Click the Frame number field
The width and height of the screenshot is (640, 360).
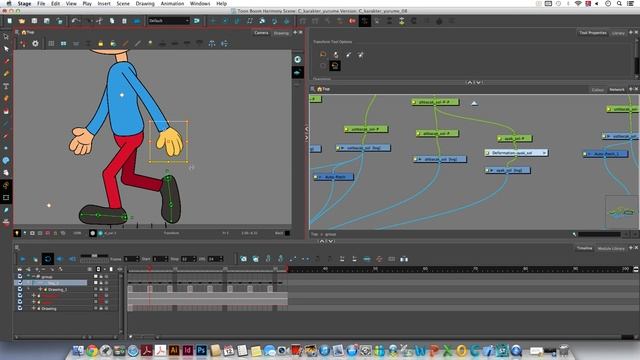131,259
